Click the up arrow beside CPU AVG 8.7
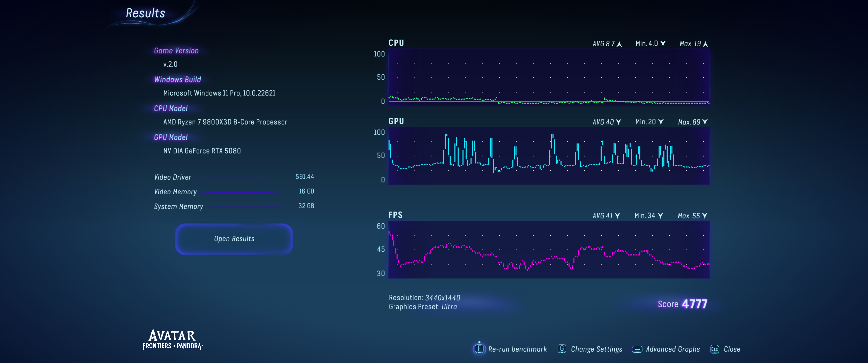 click(619, 44)
